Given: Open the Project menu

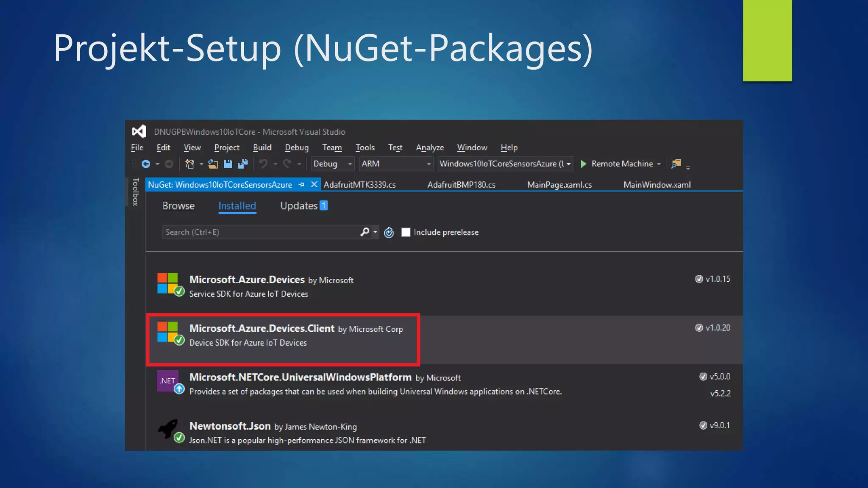Looking at the screenshot, I should pos(227,147).
